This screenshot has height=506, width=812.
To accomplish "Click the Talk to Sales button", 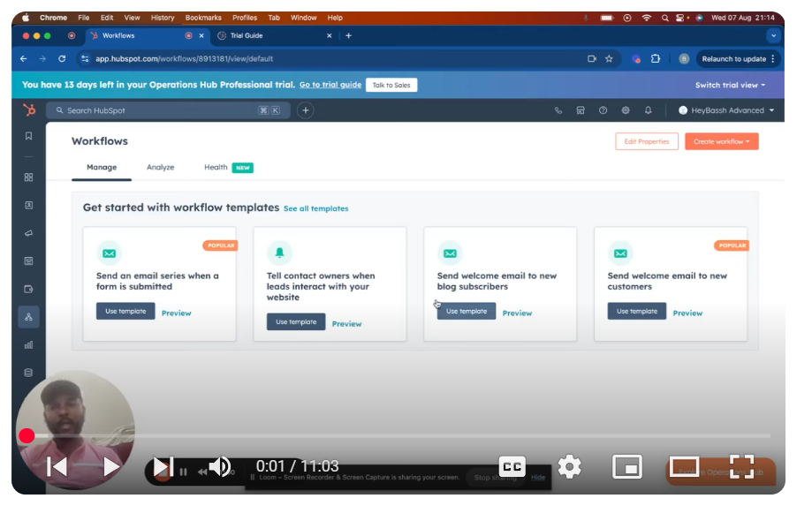I will click(391, 86).
